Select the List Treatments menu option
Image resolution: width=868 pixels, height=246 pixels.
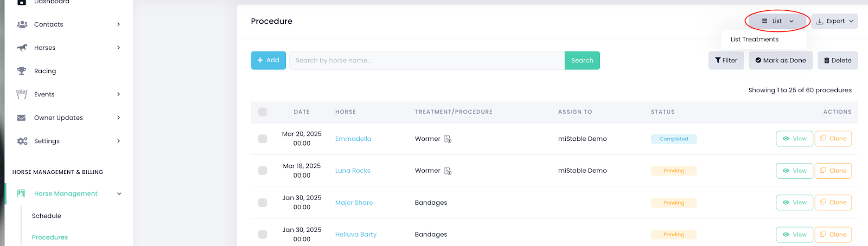pos(754,40)
